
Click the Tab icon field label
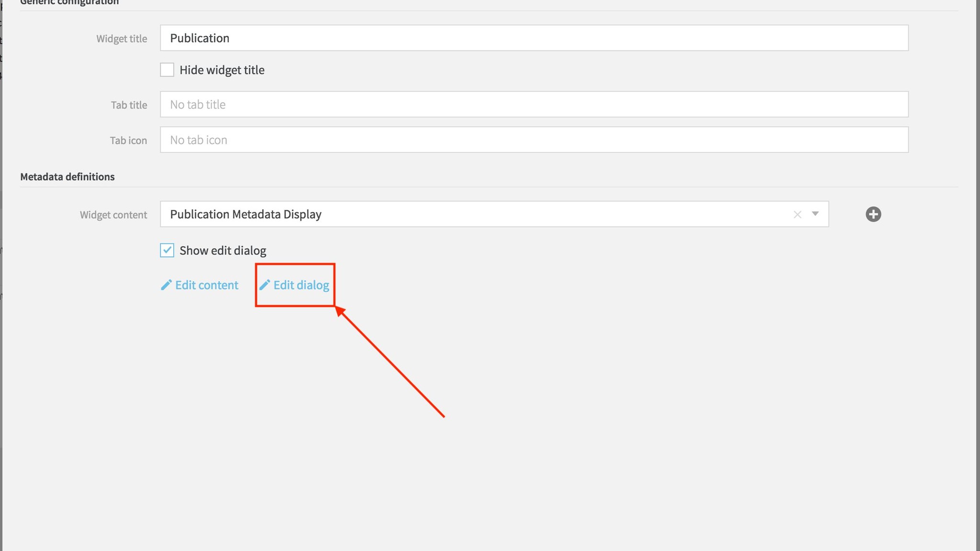tap(128, 141)
